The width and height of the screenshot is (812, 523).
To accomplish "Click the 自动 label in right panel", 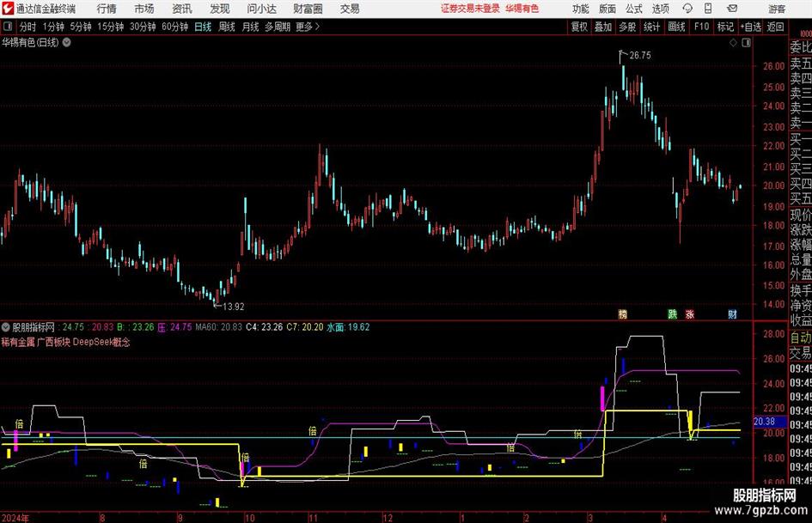I will 801,338.
